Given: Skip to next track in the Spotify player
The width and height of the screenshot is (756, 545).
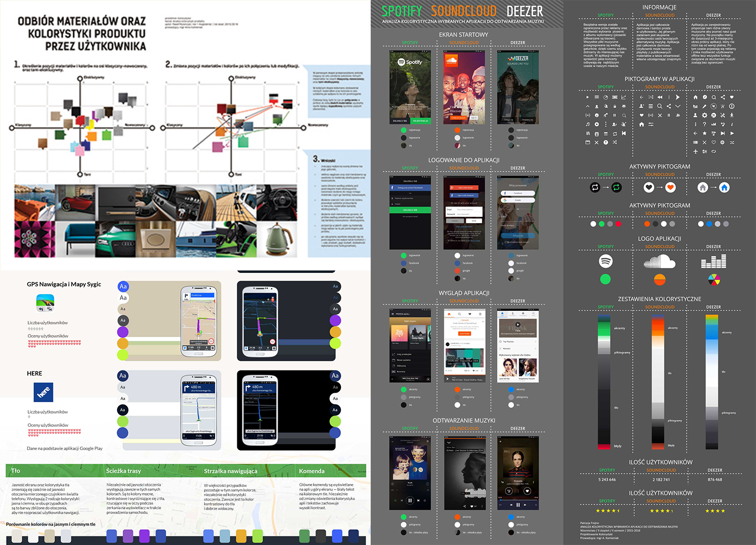Looking at the screenshot, I should (420, 501).
